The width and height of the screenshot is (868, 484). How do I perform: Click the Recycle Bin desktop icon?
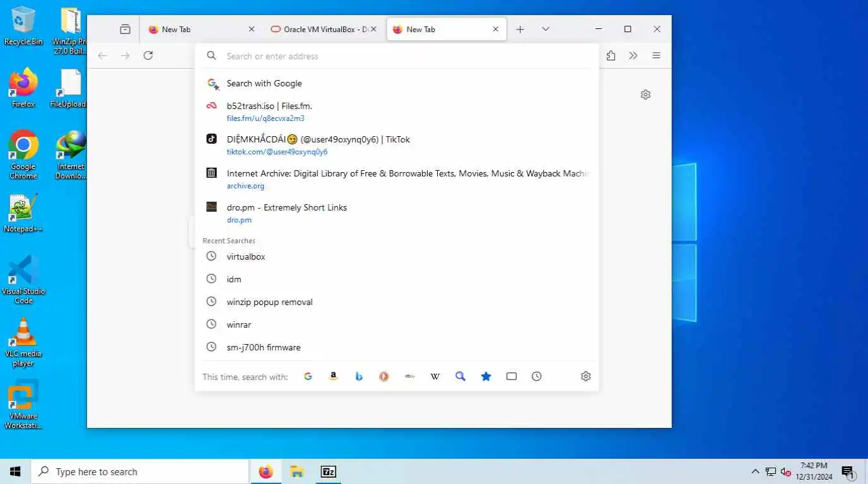(x=23, y=26)
